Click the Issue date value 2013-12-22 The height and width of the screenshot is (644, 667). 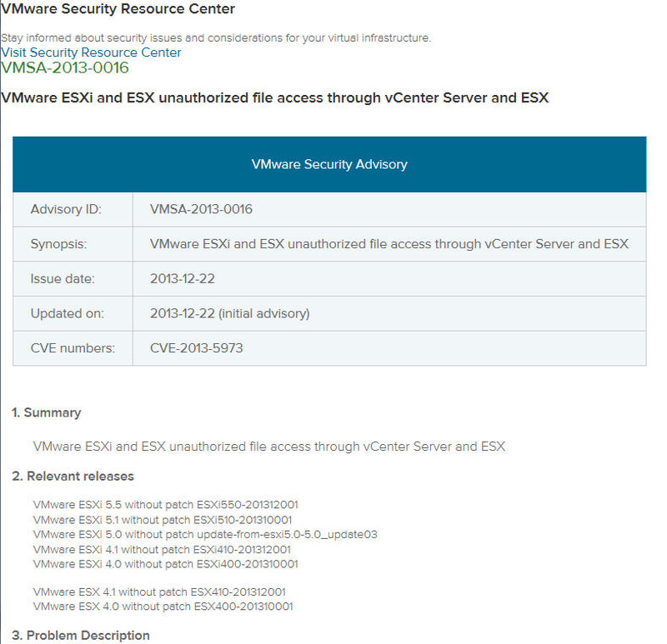[x=183, y=279]
